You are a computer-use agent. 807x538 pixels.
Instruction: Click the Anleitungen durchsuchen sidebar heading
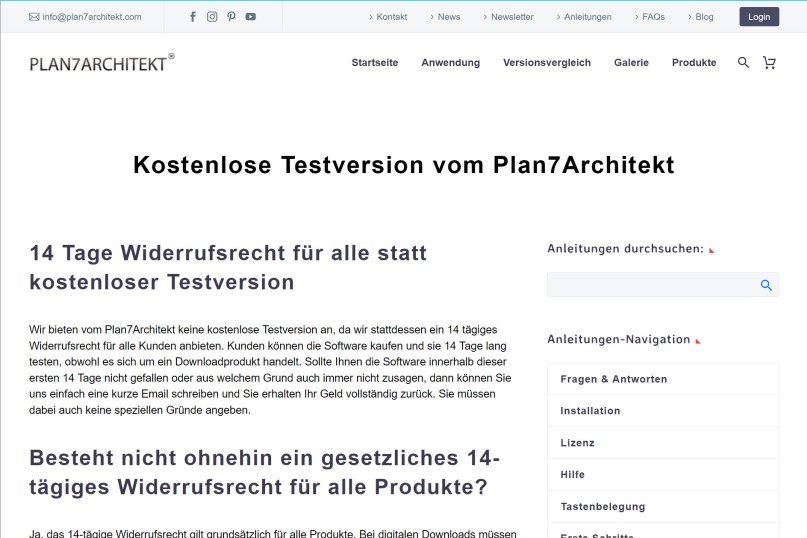[625, 249]
